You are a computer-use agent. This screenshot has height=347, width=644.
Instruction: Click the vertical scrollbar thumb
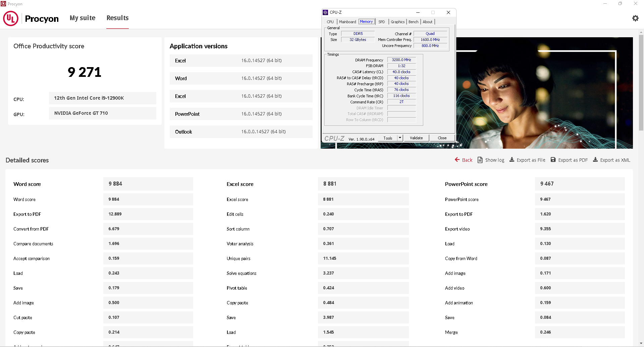[x=641, y=82]
